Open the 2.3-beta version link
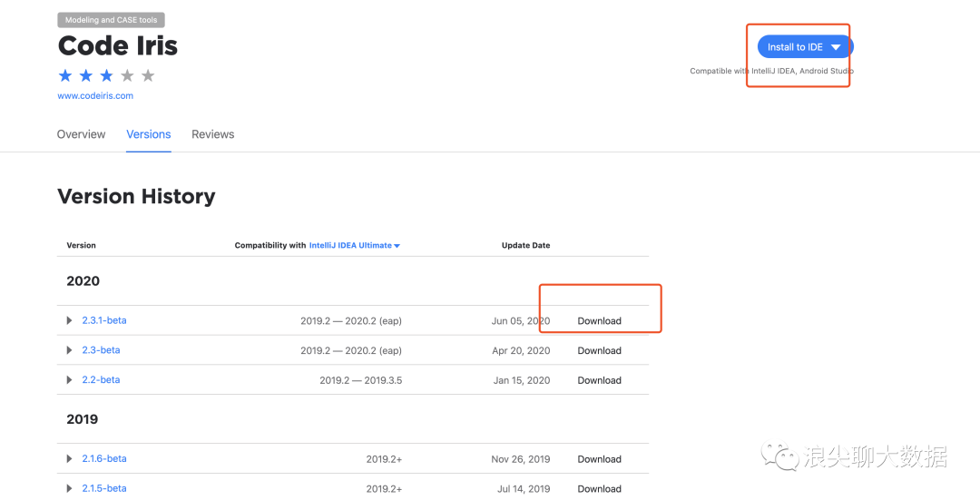This screenshot has height=500, width=980. coord(102,350)
